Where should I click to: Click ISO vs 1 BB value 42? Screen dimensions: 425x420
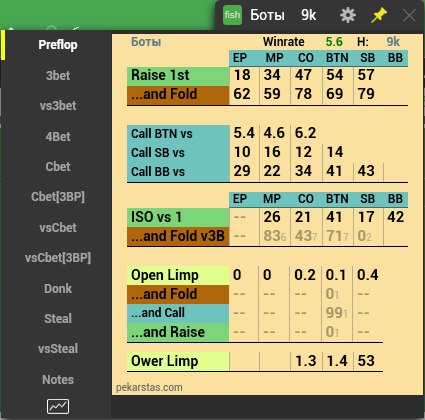[x=396, y=217]
